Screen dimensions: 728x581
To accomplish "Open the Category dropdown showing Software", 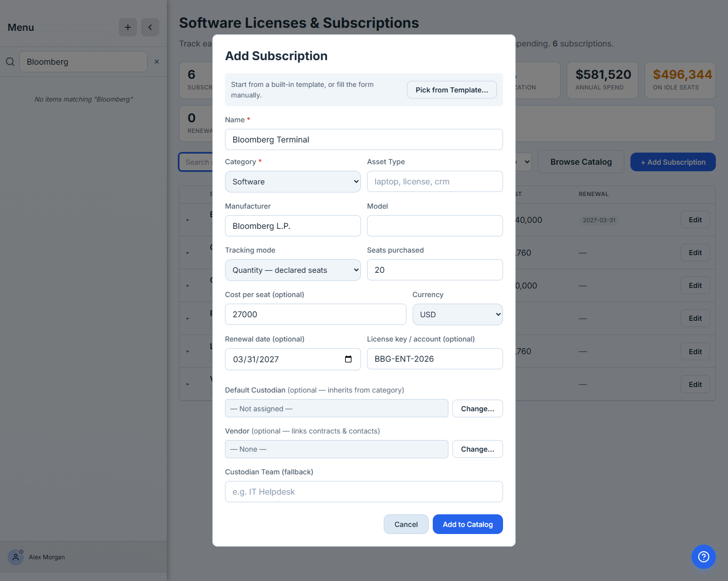I will click(x=293, y=181).
